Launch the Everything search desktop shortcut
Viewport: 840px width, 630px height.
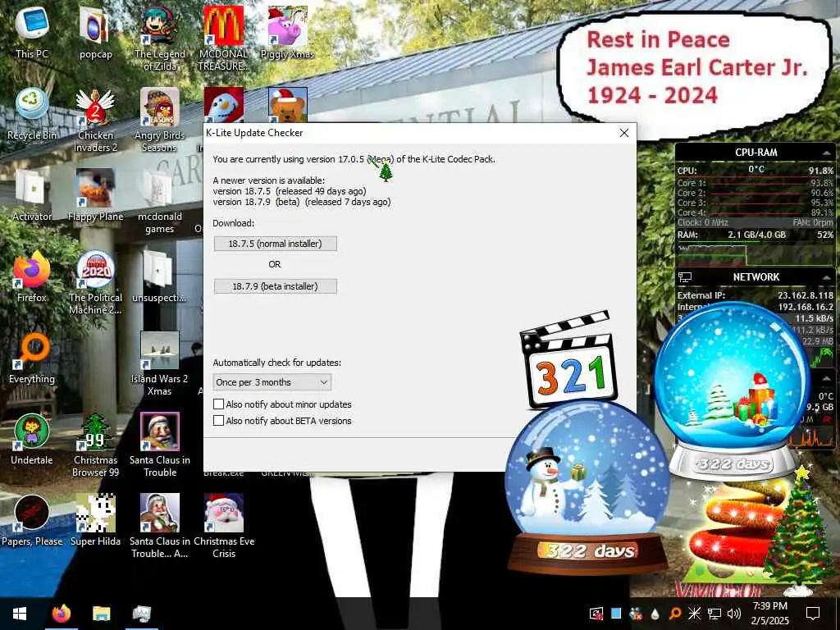(32, 358)
